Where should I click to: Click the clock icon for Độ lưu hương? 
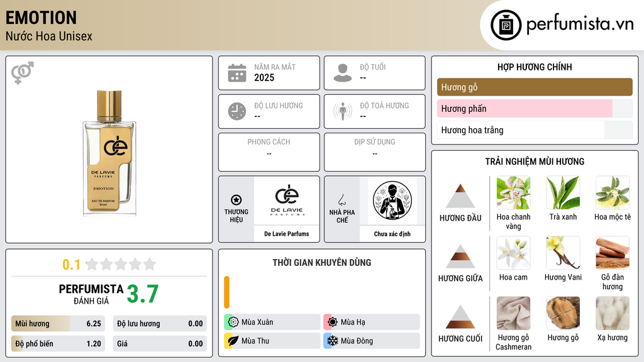tap(237, 111)
